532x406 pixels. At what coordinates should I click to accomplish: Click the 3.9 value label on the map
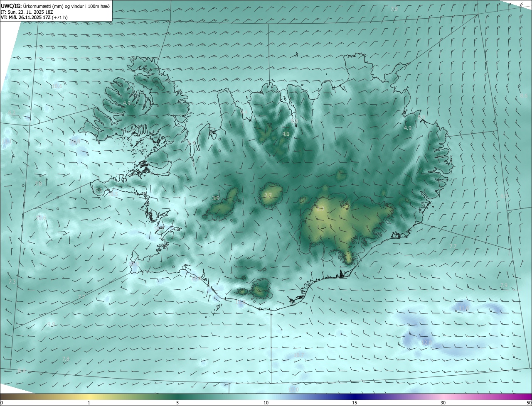click(216, 198)
